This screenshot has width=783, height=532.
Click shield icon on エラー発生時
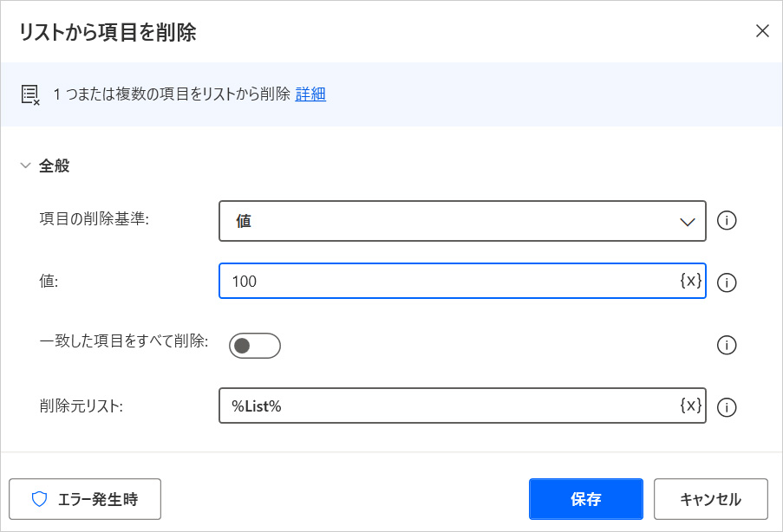[39, 499]
